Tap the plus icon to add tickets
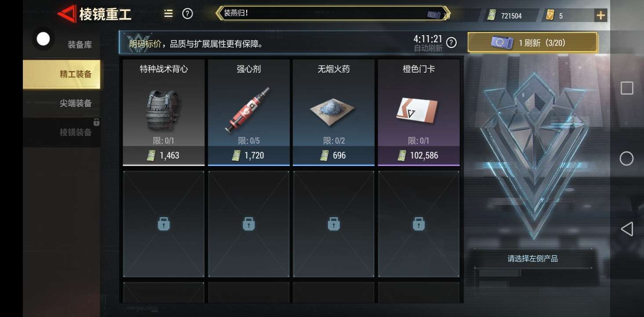 tap(600, 15)
